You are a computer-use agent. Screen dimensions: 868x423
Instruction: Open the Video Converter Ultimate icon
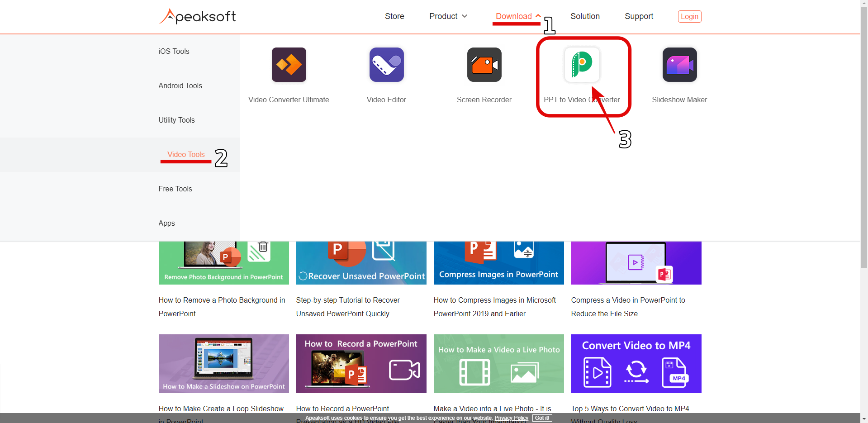coord(289,65)
